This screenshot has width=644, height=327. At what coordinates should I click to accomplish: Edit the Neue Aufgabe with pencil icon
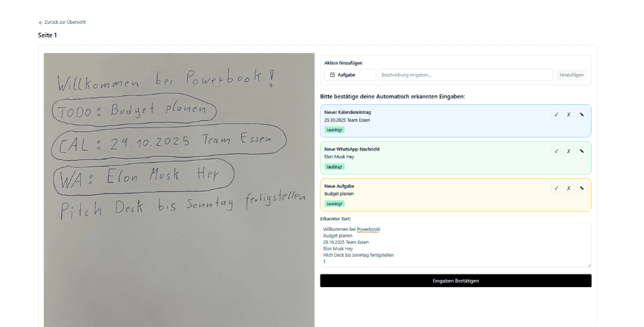(581, 188)
